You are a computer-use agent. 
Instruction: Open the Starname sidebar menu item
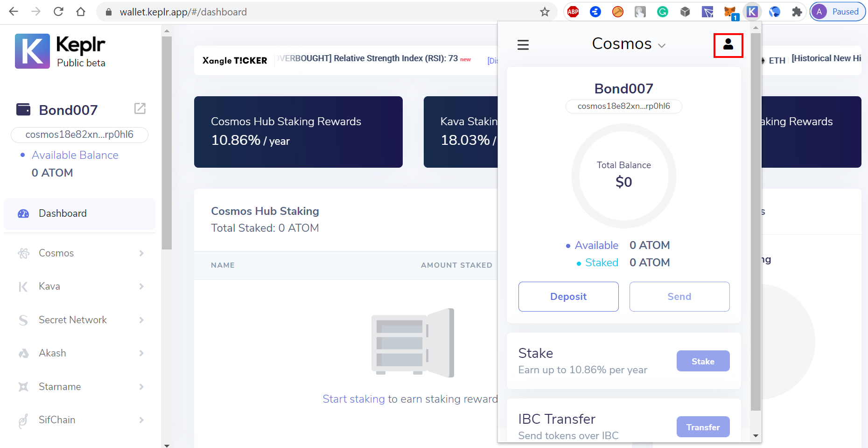tap(79, 387)
